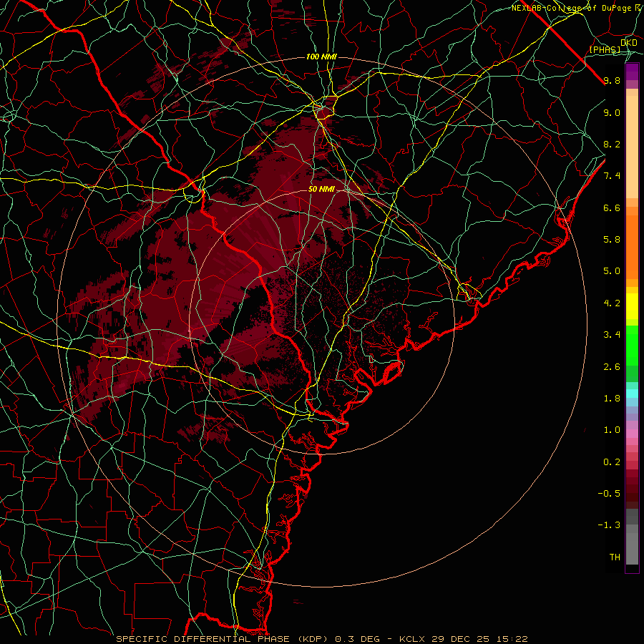Select the 7.4 scale label

(x=612, y=176)
